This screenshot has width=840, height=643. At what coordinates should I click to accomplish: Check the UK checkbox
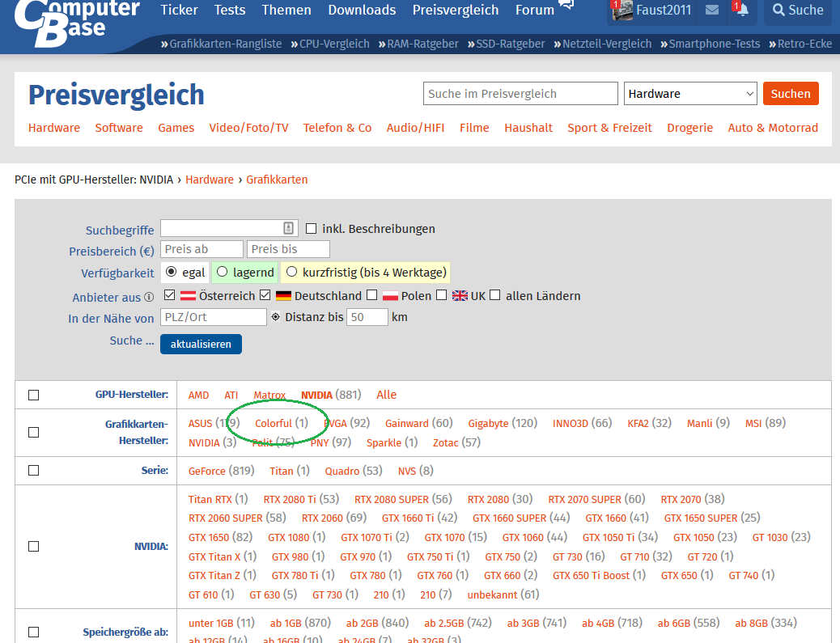tap(441, 295)
